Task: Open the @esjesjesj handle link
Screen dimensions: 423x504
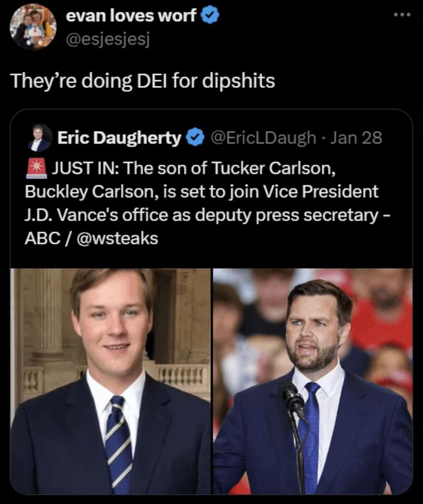Action: pyautogui.click(x=108, y=39)
